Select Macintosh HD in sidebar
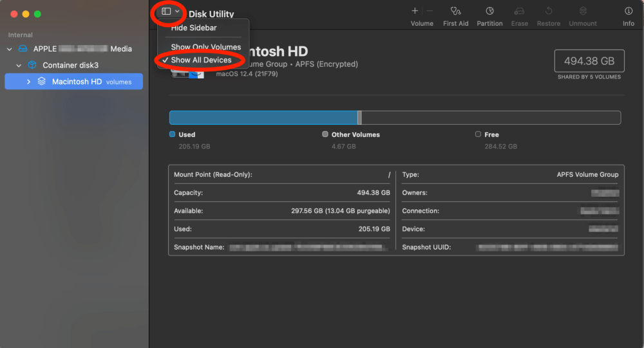The width and height of the screenshot is (644, 348). pyautogui.click(x=77, y=82)
